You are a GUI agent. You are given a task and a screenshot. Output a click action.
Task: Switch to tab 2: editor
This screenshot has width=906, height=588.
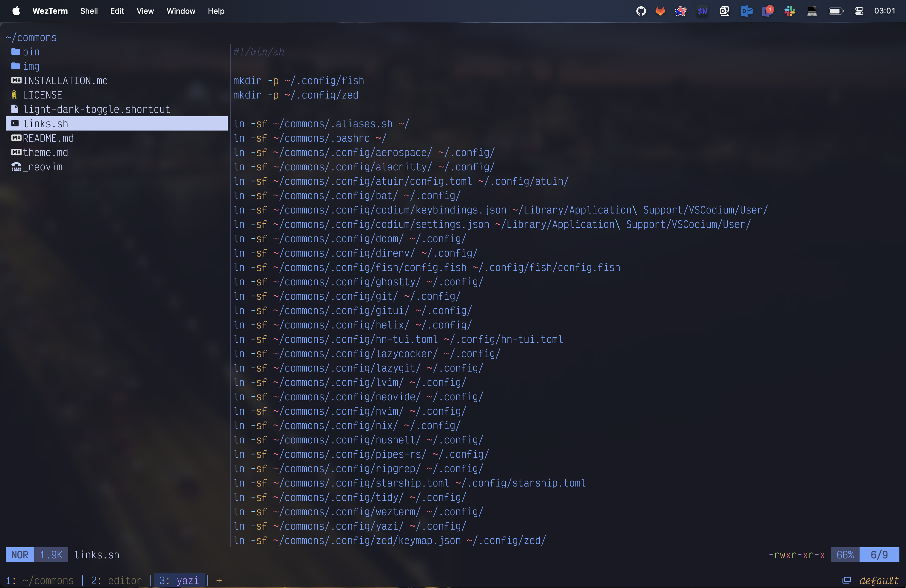(116, 581)
